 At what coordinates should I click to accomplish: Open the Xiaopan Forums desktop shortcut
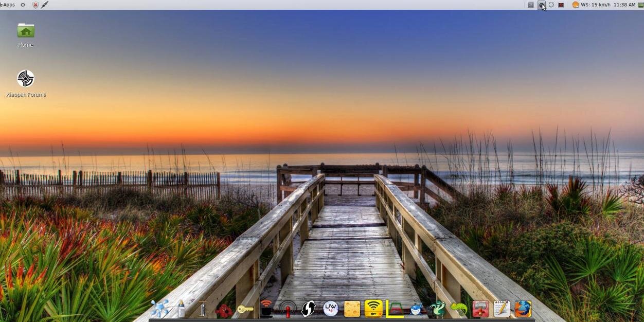[26, 78]
